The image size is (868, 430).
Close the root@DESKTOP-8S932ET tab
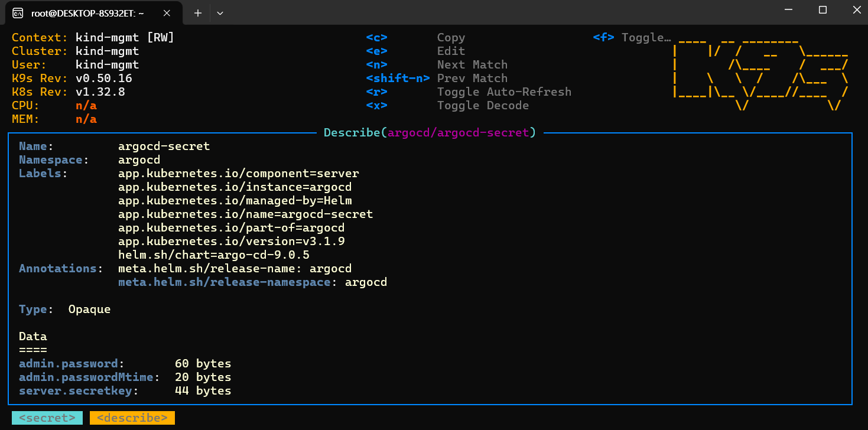coord(168,12)
